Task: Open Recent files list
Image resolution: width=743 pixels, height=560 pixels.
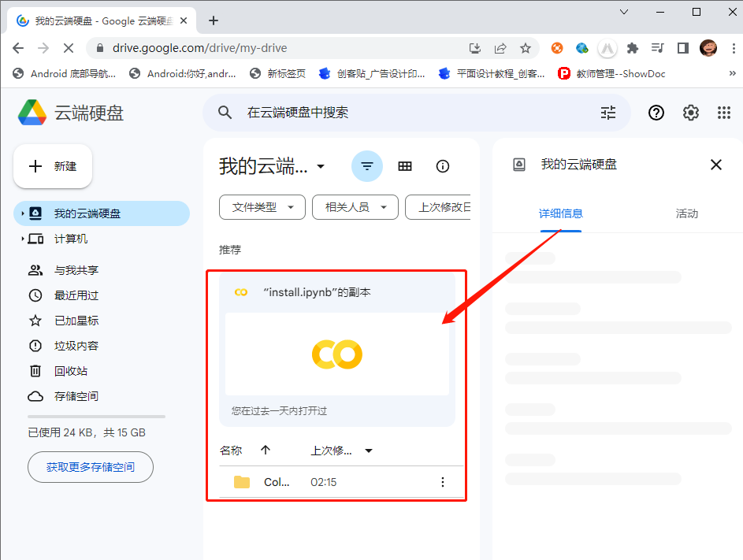Action: click(76, 295)
